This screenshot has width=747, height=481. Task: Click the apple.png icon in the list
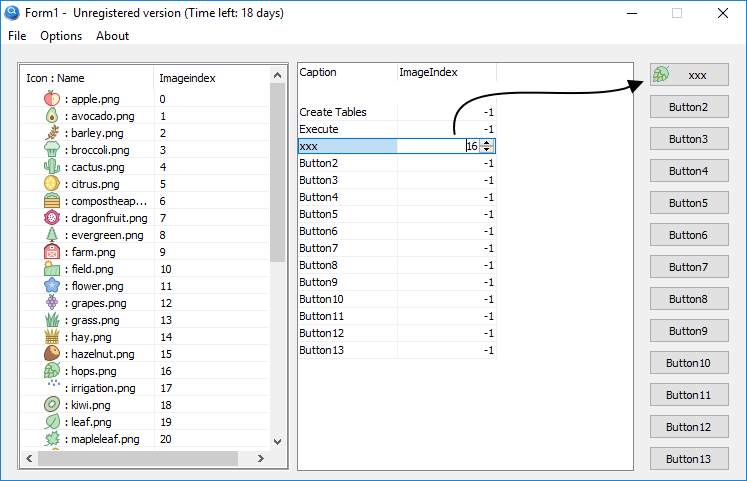tap(52, 99)
